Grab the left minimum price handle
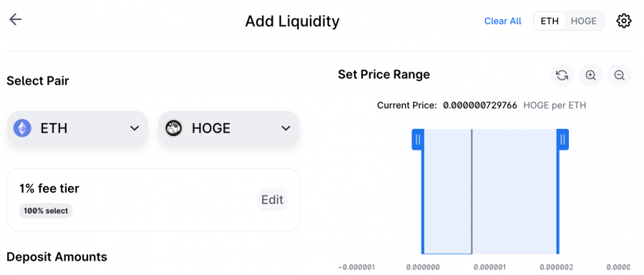This screenshot has height=275, width=644. click(418, 140)
